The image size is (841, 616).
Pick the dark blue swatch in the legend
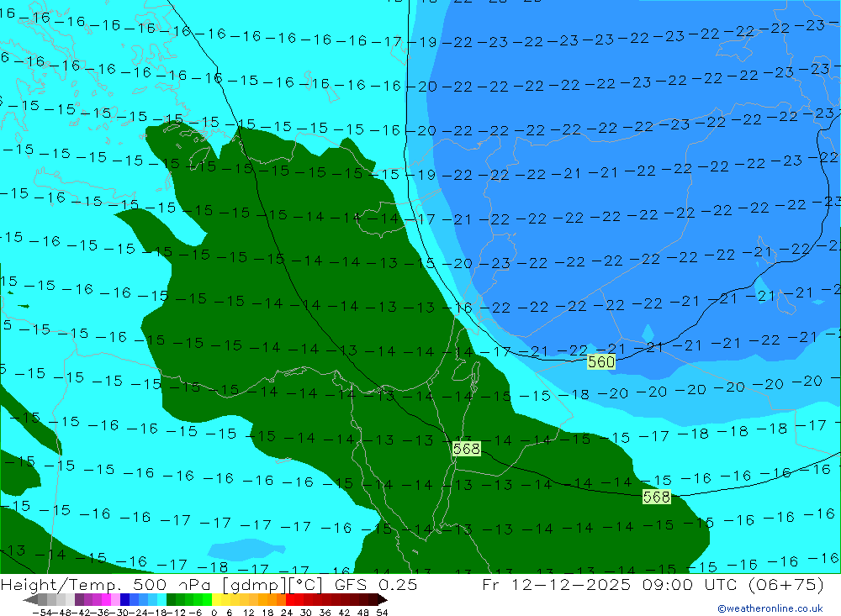(125, 600)
